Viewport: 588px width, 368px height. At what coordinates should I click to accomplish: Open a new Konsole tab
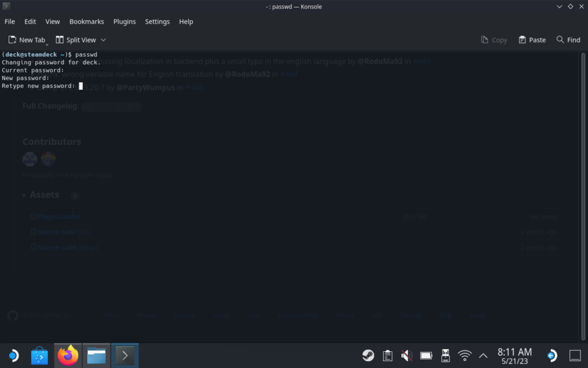click(27, 40)
